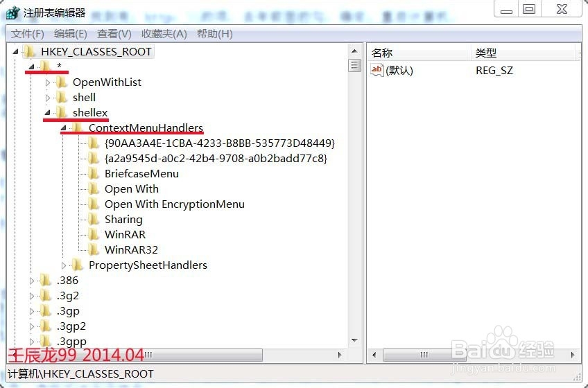The width and height of the screenshot is (588, 388).
Task: Click the .3gp2 folder icon
Action: point(45,326)
